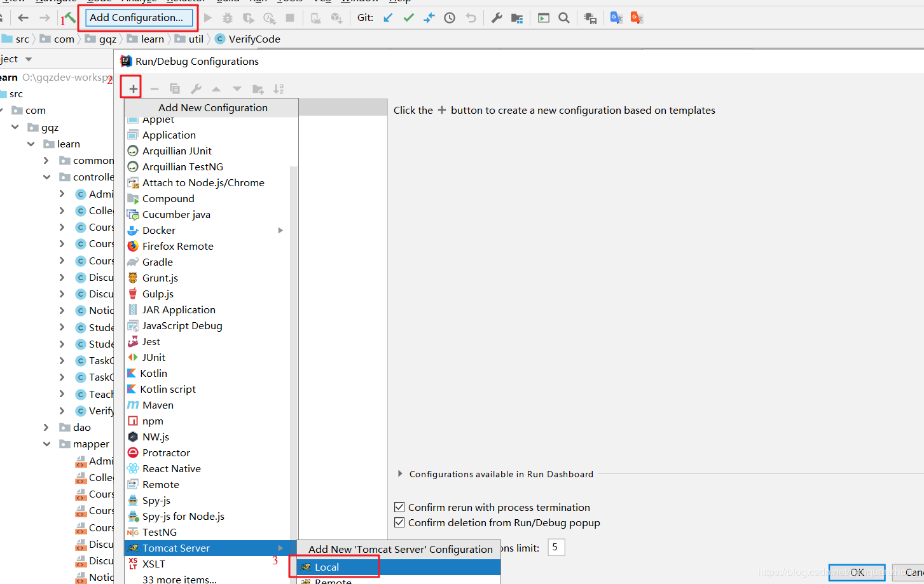Viewport: 924px width, 584px height.
Task: Click the green run arrow in toolbar
Action: tap(207, 18)
